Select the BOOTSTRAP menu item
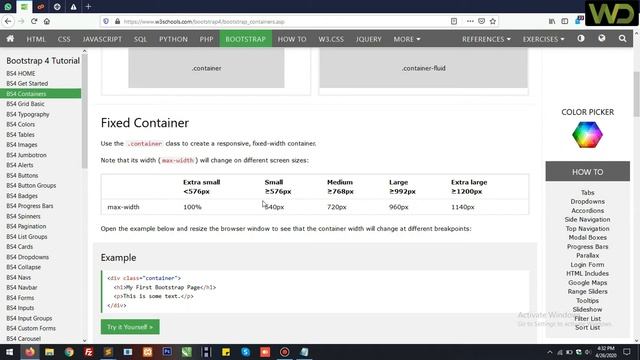Viewport: 640px width, 360px height. pyautogui.click(x=246, y=39)
